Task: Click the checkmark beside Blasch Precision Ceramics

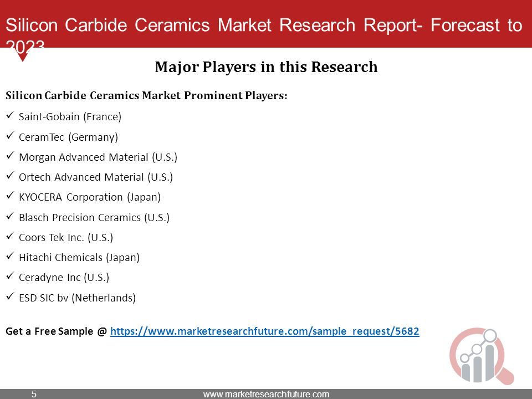Action: pyautogui.click(x=10, y=216)
